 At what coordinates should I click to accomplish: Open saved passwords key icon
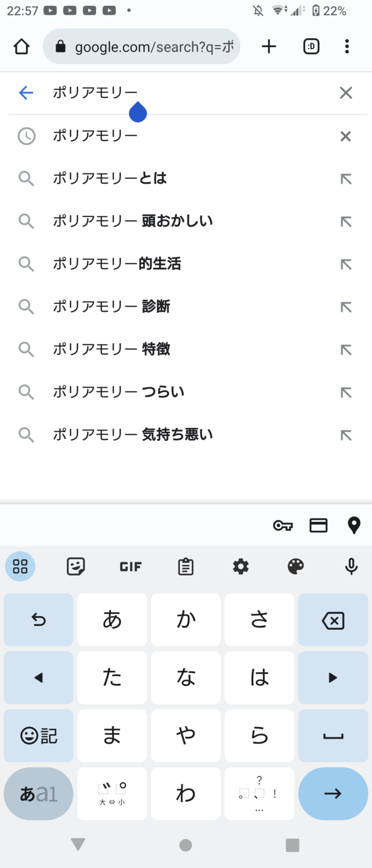tap(283, 526)
